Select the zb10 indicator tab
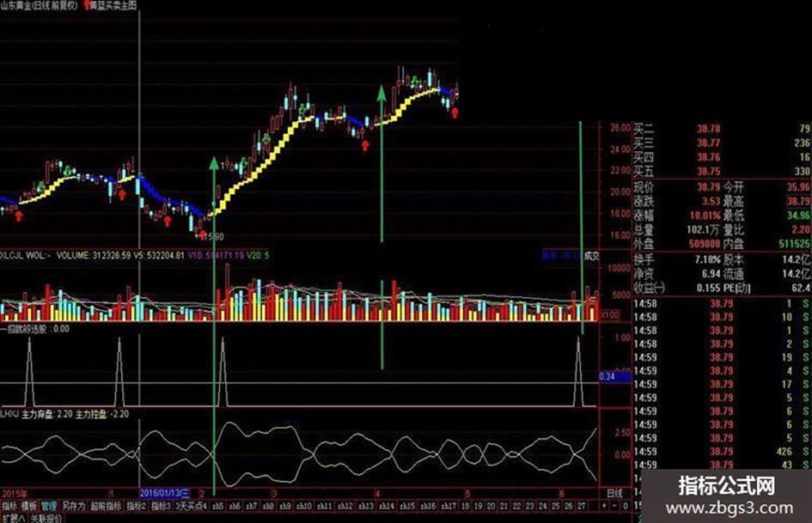 pyautogui.click(x=304, y=506)
